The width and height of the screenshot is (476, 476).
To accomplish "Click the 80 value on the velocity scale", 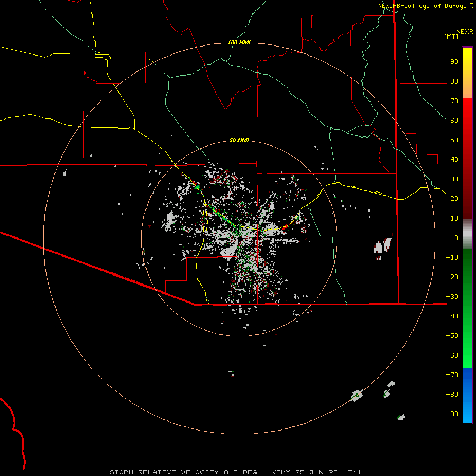I will click(454, 81).
